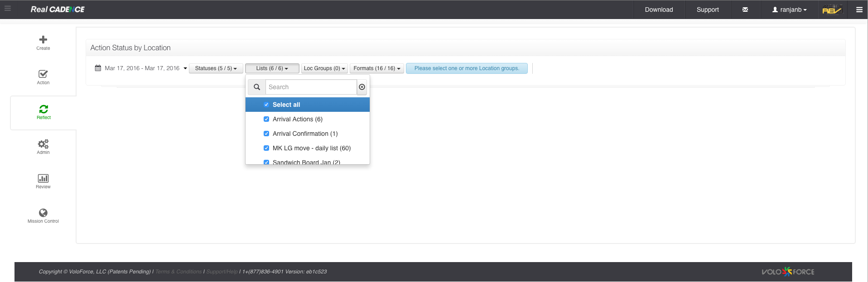Open the Action checkmark icon in sidebar
The width and height of the screenshot is (868, 282).
43,74
